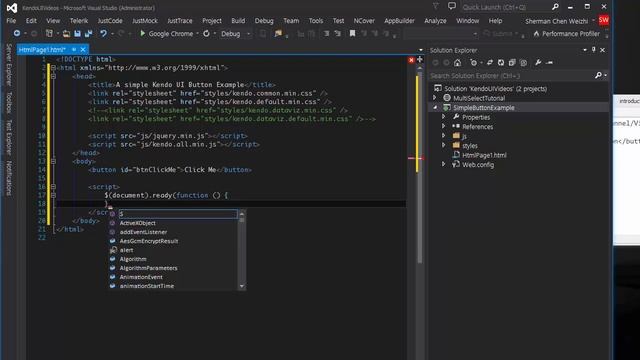640x360 pixels.
Task: Collapse the head section outlining box
Action: click(53, 76)
